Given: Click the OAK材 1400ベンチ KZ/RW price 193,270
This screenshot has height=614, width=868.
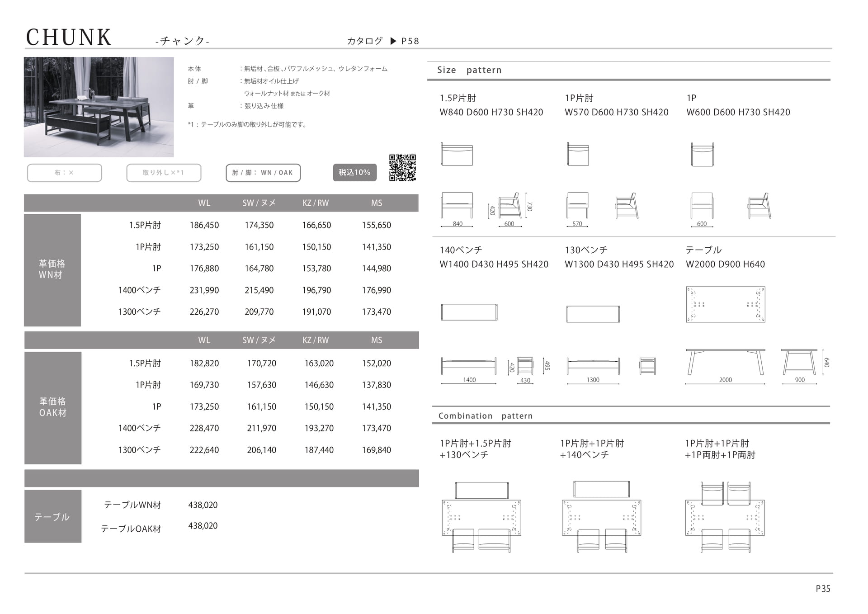Looking at the screenshot, I should pyautogui.click(x=319, y=428).
